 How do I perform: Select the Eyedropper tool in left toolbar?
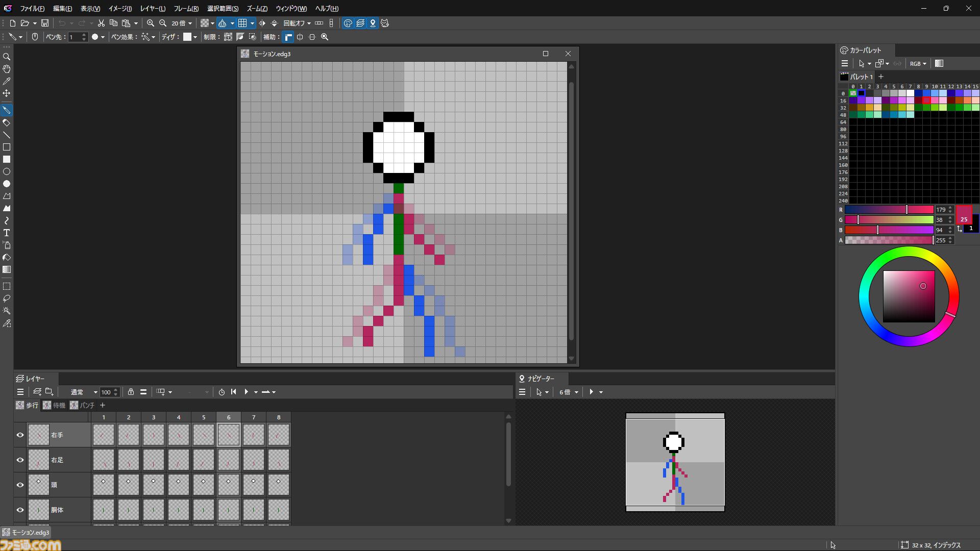pos(7,81)
